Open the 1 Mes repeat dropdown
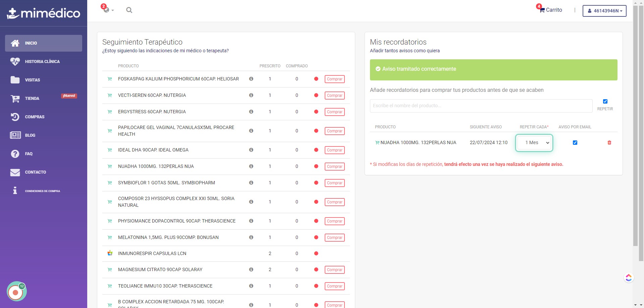 [x=534, y=143]
